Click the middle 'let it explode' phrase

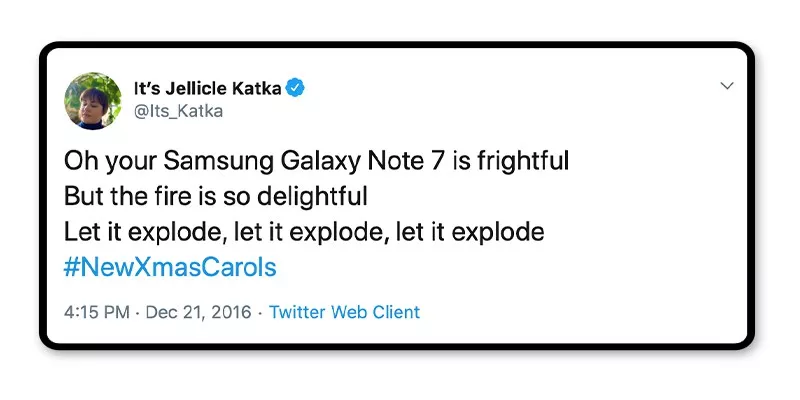[302, 231]
